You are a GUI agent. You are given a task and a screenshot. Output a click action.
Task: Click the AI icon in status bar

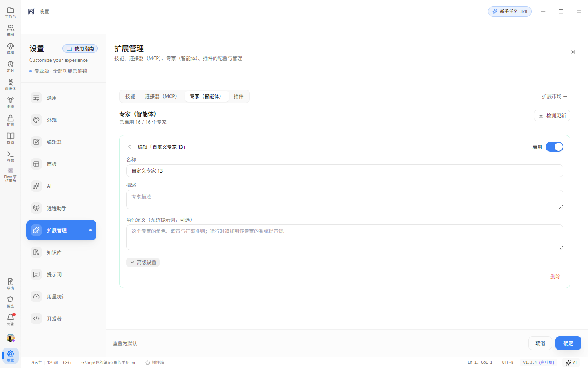pyautogui.click(x=571, y=362)
